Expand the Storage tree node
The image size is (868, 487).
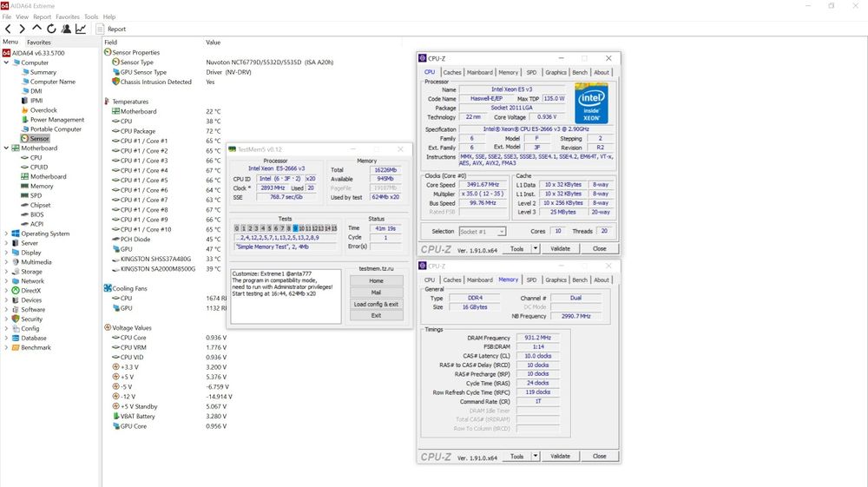[x=6, y=272]
